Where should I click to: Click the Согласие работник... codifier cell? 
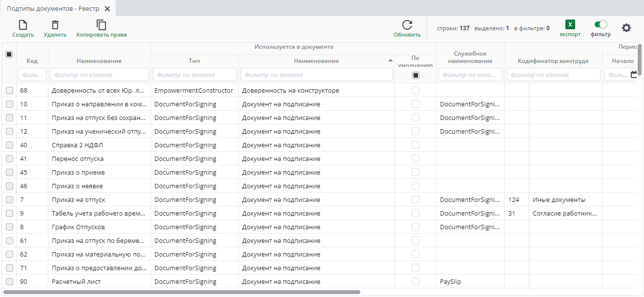(565, 213)
